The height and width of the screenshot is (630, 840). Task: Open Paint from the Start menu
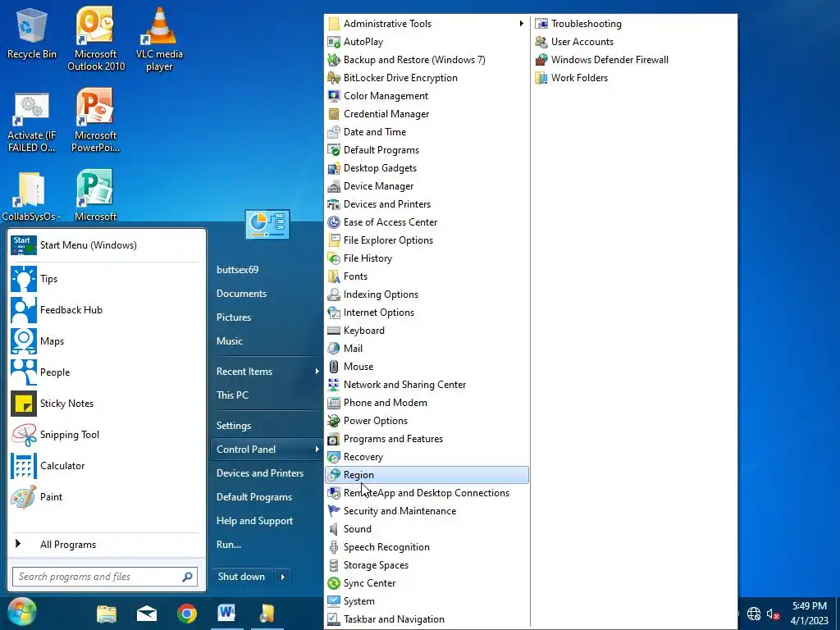(x=105, y=496)
